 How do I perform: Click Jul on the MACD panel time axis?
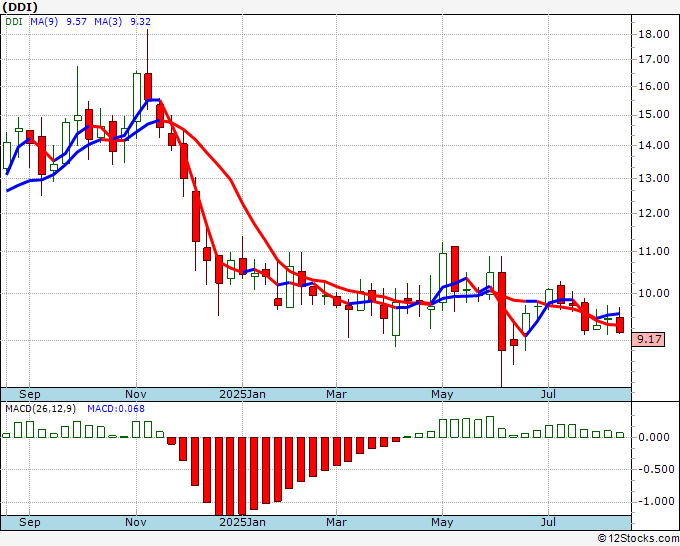[548, 522]
